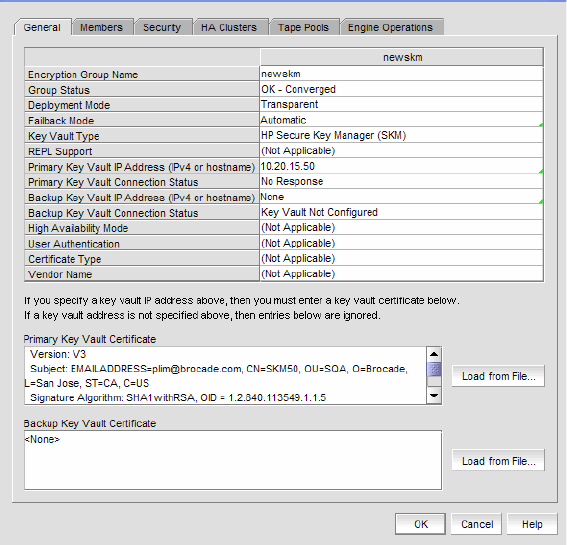Viewport: 567px width, 545px height.
Task: Edit the Failback Mode Automatic cell
Action: coord(401,120)
